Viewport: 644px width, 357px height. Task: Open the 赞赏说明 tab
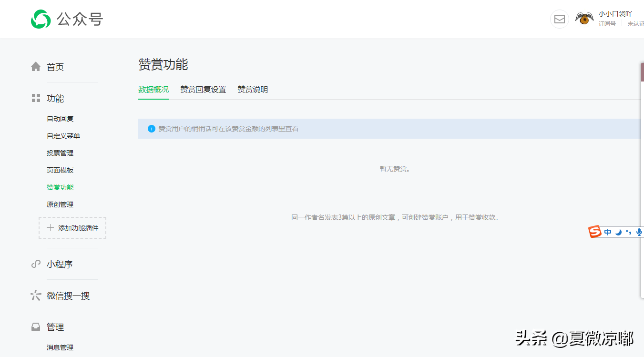(x=252, y=89)
